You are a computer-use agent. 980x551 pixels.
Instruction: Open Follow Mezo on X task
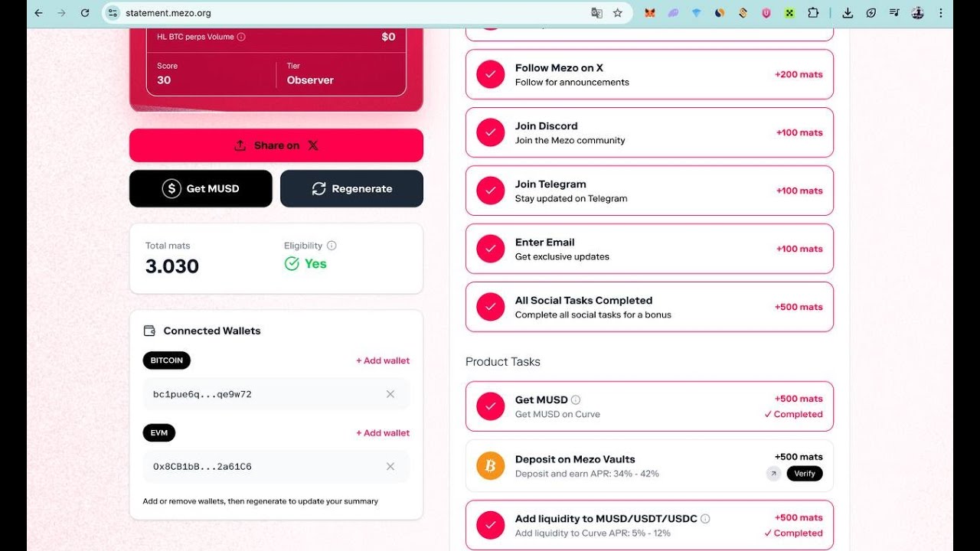[x=649, y=74]
